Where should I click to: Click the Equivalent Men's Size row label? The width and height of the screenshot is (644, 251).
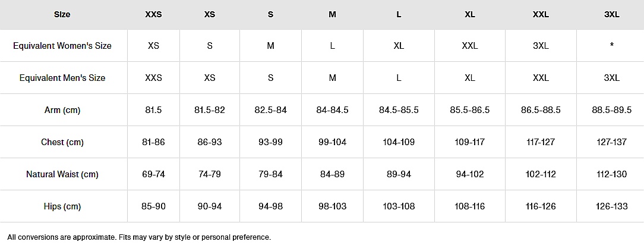[62, 78]
